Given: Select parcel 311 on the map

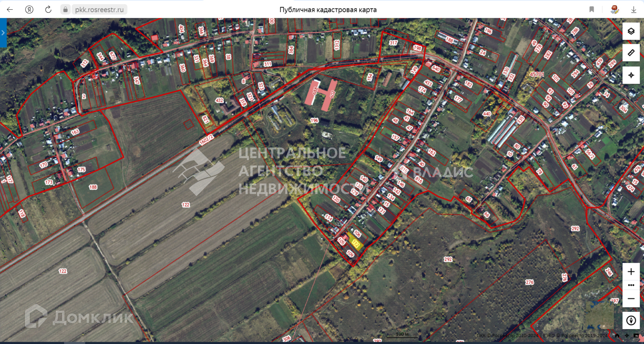Looking at the screenshot, I should tap(268, 64).
